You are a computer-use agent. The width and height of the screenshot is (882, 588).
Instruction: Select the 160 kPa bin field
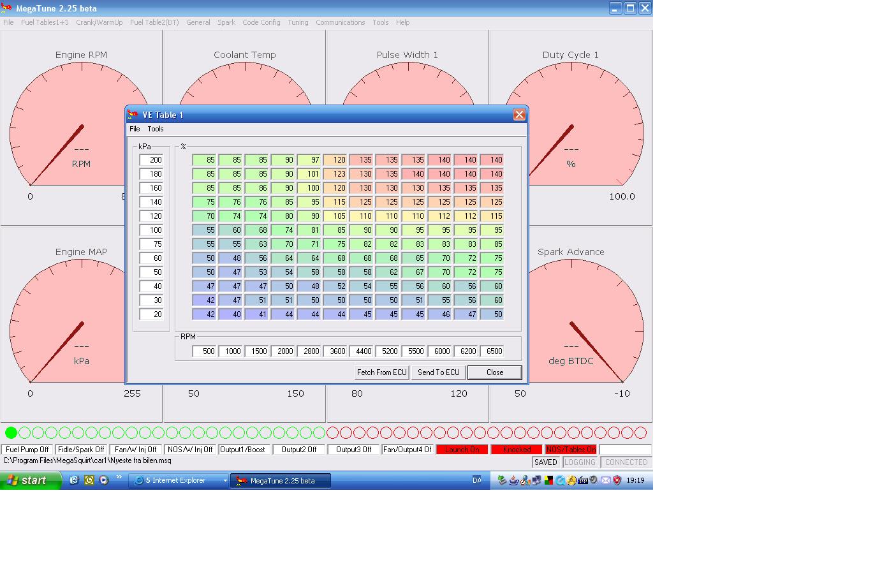point(152,188)
